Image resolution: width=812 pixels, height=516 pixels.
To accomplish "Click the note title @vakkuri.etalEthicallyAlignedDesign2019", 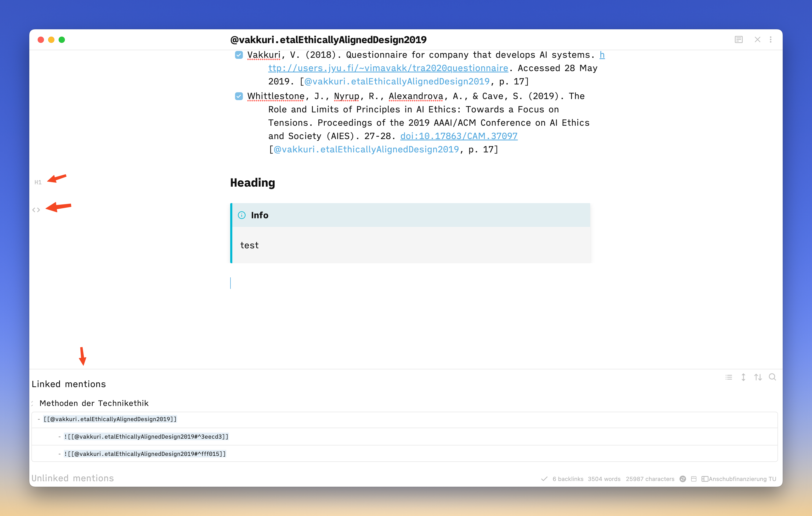I will click(x=328, y=40).
